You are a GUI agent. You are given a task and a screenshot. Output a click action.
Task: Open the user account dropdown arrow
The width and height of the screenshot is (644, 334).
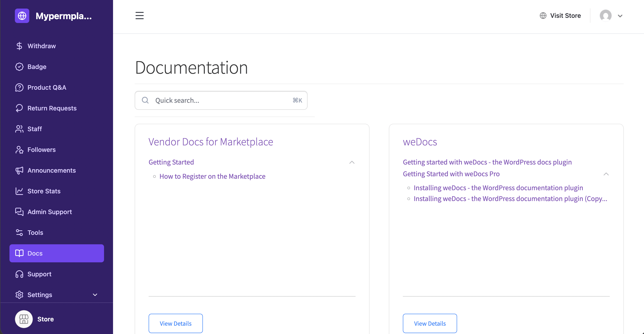click(620, 16)
